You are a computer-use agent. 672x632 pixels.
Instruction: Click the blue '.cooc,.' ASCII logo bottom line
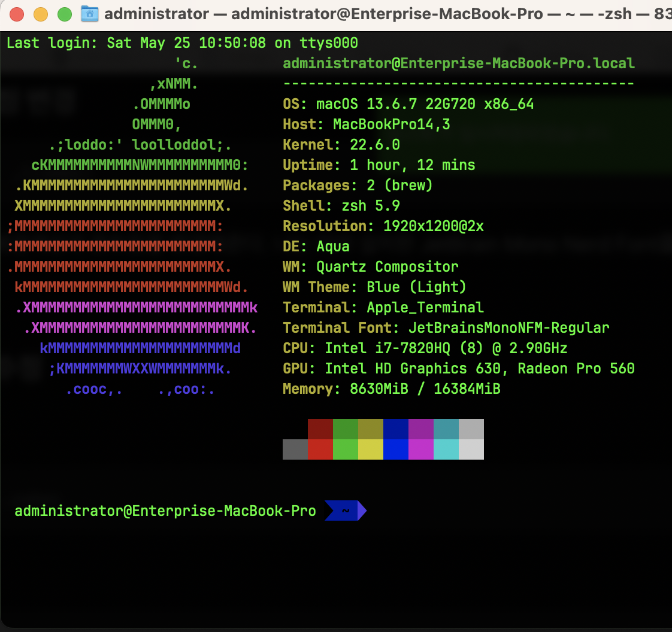[x=140, y=389]
